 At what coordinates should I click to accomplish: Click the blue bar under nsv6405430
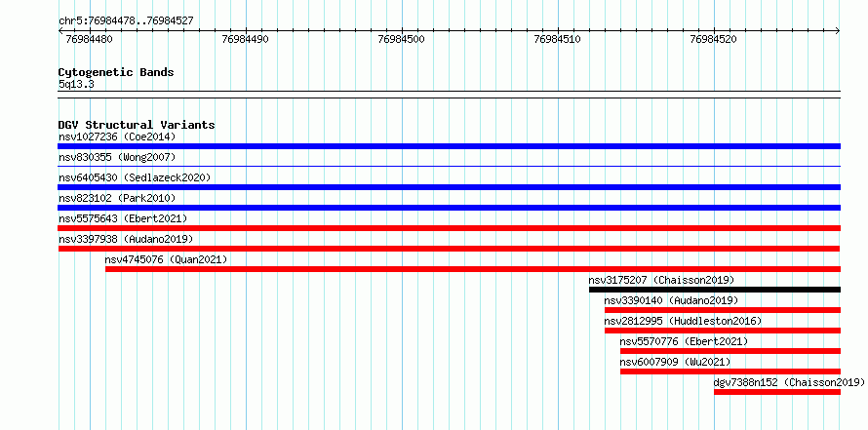[x=449, y=187]
